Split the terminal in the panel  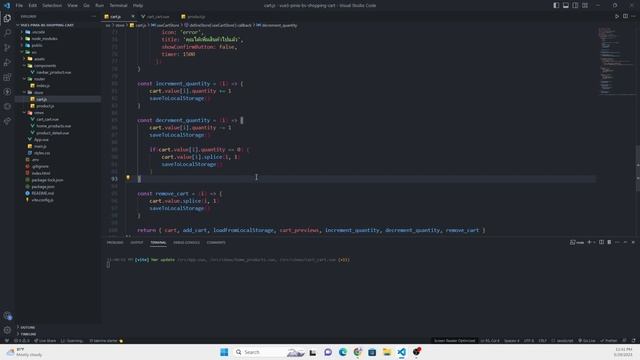(x=601, y=242)
